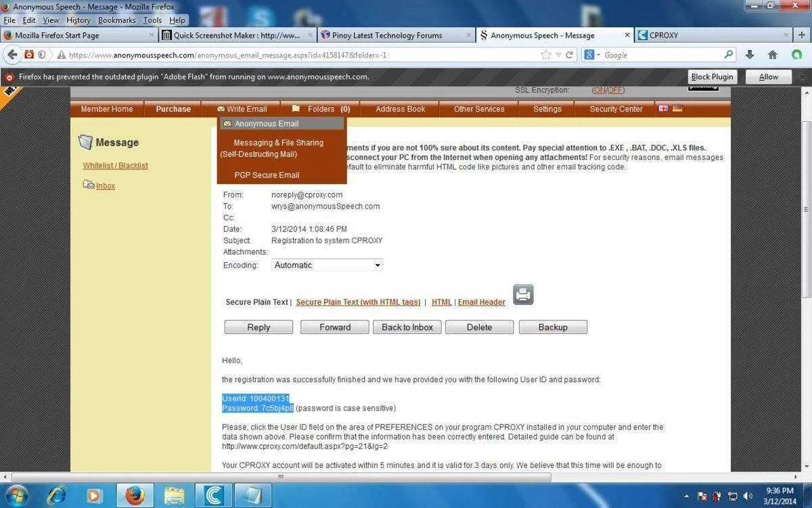Switch to Pinoy Latest Technology Forums tab
812x508 pixels.
(395, 35)
